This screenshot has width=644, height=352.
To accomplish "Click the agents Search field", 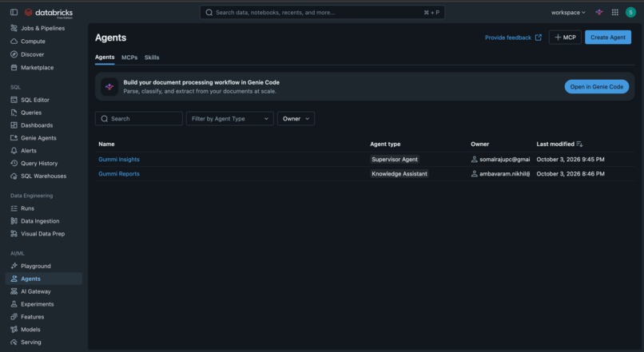I will click(x=139, y=119).
